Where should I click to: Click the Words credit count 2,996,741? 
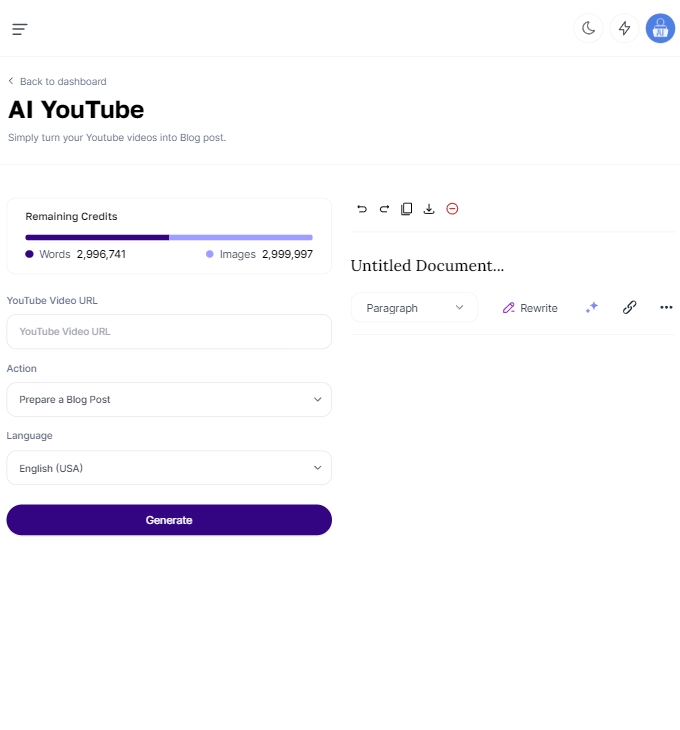(x=101, y=254)
